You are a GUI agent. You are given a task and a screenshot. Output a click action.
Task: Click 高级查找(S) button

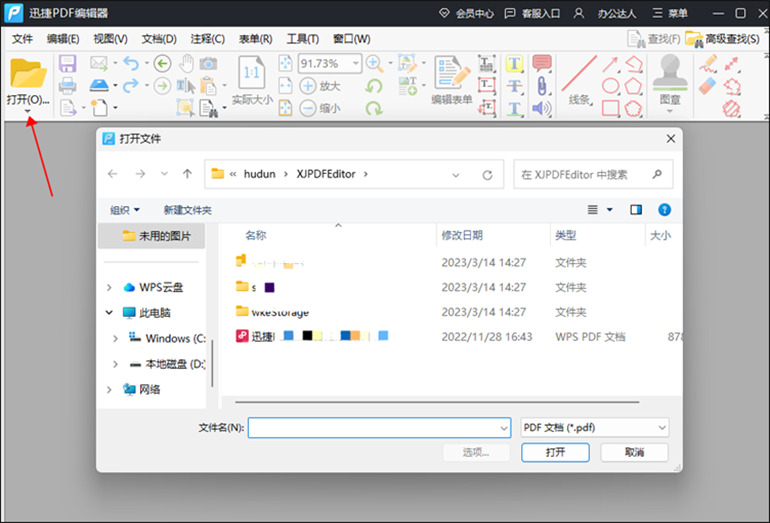click(723, 39)
